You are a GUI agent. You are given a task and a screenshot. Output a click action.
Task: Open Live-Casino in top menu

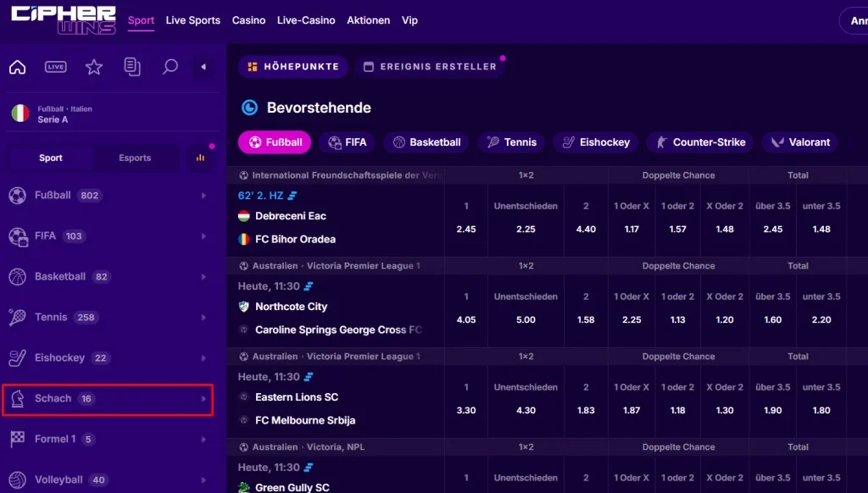pyautogui.click(x=306, y=20)
